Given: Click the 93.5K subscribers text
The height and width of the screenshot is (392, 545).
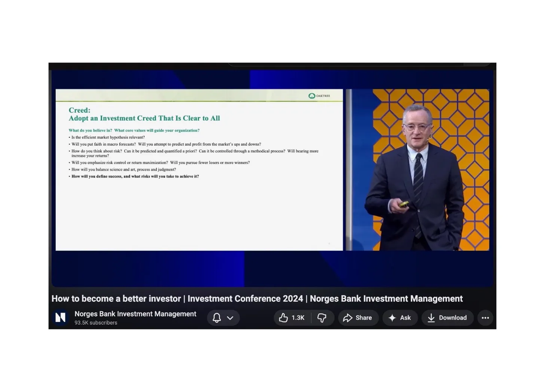Looking at the screenshot, I should tap(96, 322).
